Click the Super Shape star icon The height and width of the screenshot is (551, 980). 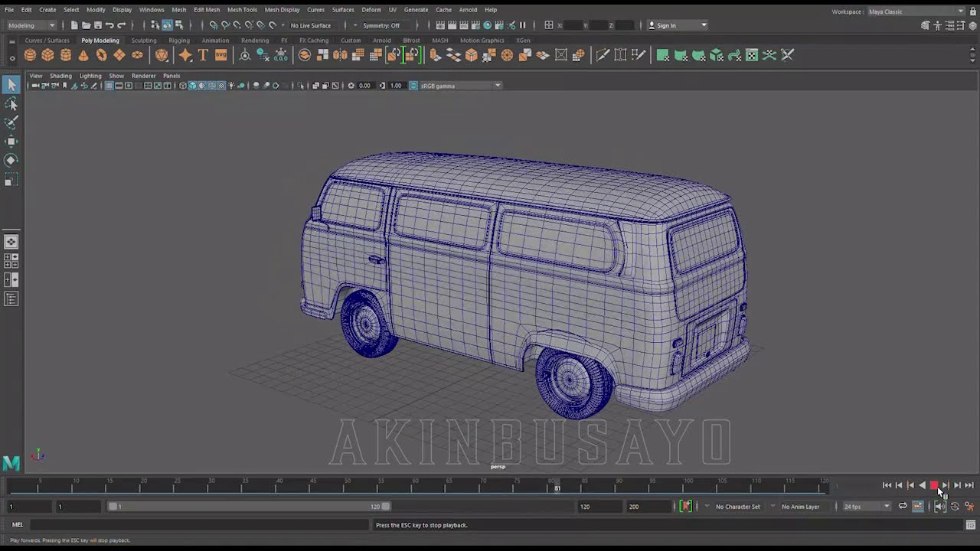pos(185,55)
